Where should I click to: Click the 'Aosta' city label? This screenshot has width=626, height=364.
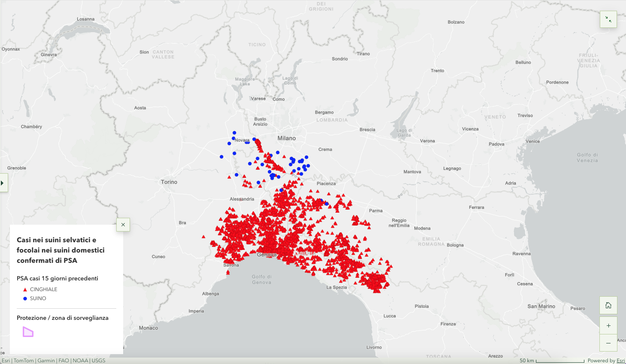point(140,108)
